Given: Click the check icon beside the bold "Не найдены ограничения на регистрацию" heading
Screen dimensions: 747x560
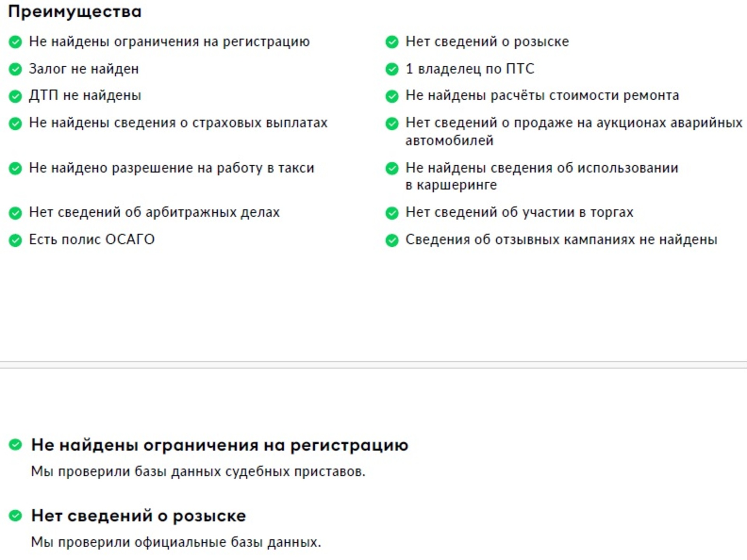Looking at the screenshot, I should [x=15, y=444].
